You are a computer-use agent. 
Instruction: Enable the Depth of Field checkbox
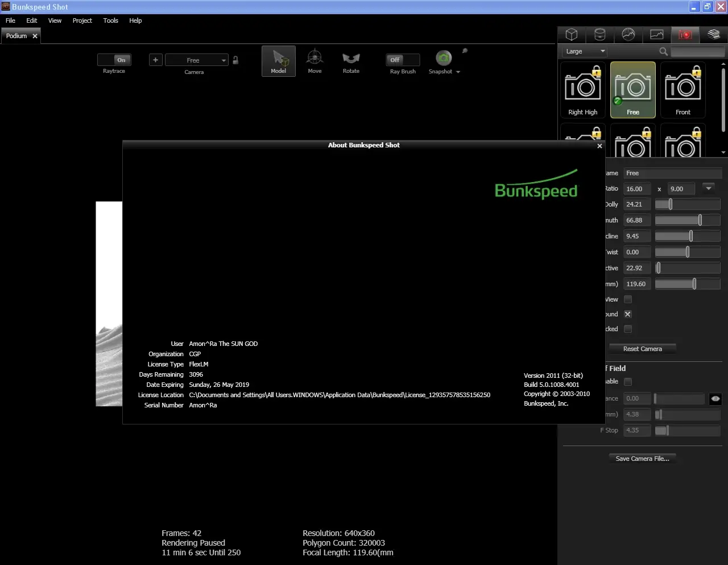coord(628,382)
